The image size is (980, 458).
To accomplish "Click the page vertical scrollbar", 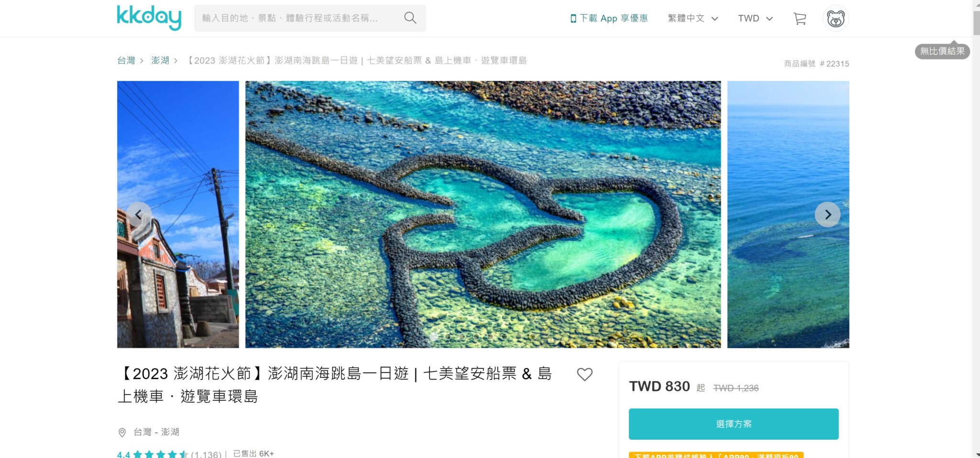I will click(976, 229).
